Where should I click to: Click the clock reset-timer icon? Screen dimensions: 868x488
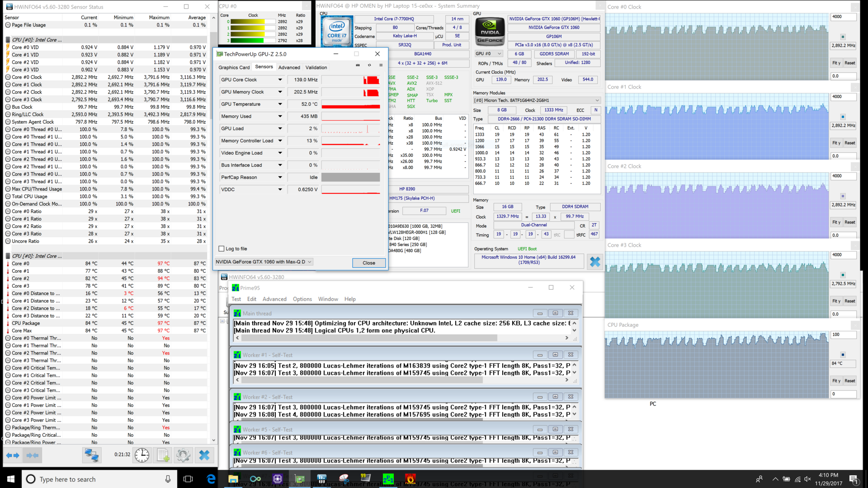coord(142,455)
